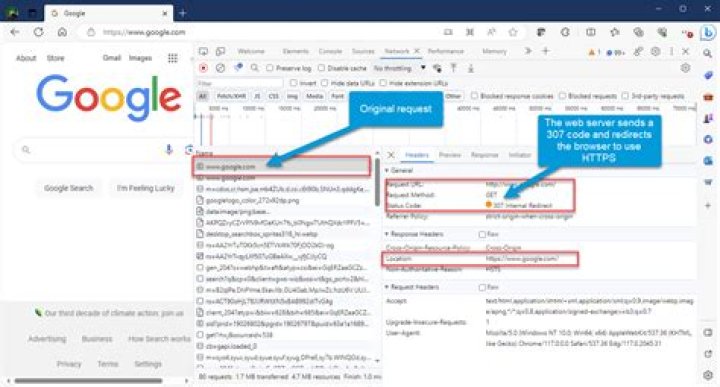720x387 pixels.
Task: Open the Preview tab in details
Action: pos(450,155)
